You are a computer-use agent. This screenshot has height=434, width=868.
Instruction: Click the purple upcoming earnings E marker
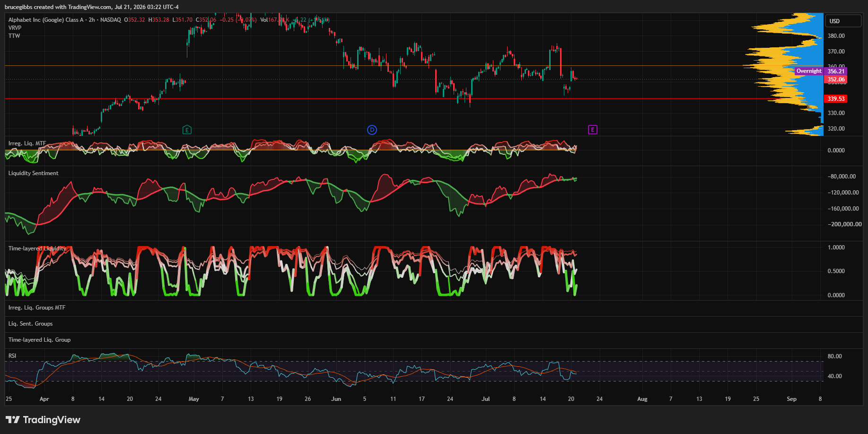[x=593, y=130]
